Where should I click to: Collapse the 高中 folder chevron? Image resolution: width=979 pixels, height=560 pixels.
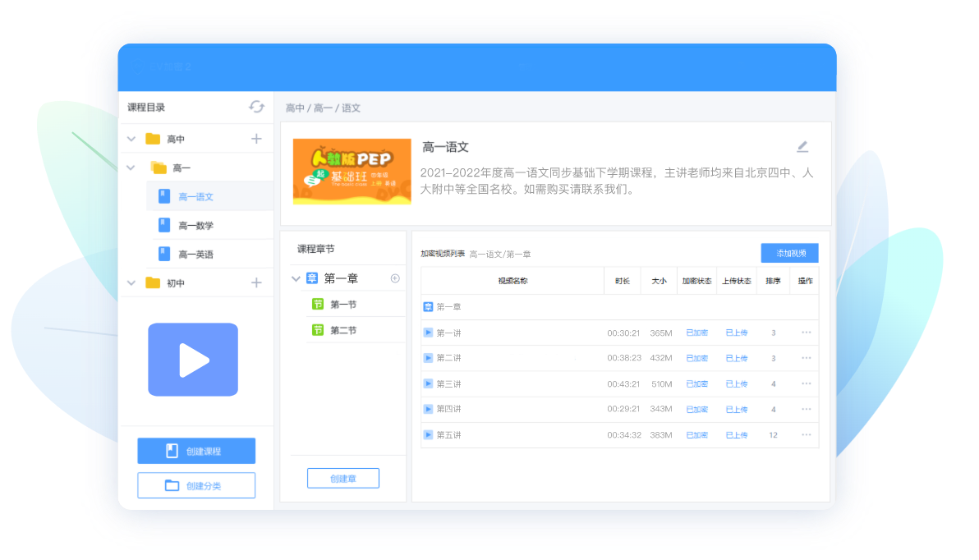coord(131,139)
